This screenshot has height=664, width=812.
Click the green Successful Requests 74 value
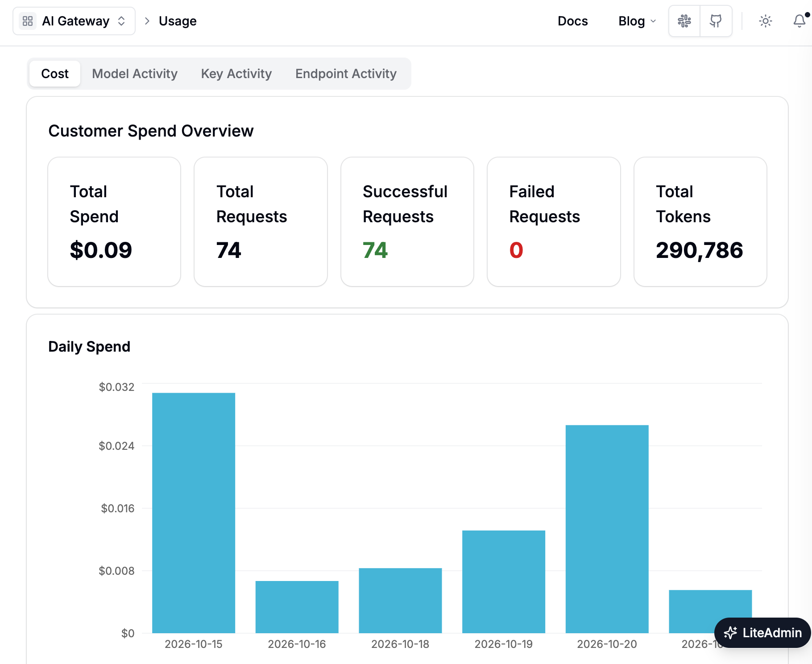coord(375,250)
